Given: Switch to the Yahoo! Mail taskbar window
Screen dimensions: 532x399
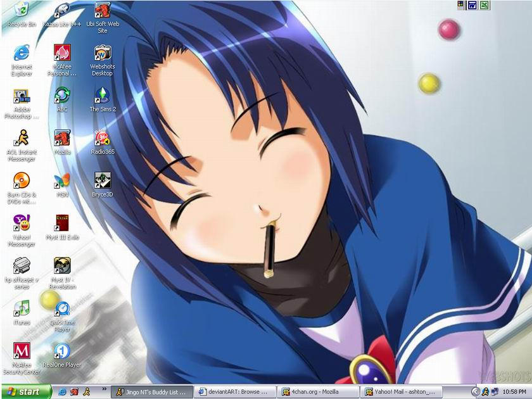Looking at the screenshot, I should tap(401, 392).
